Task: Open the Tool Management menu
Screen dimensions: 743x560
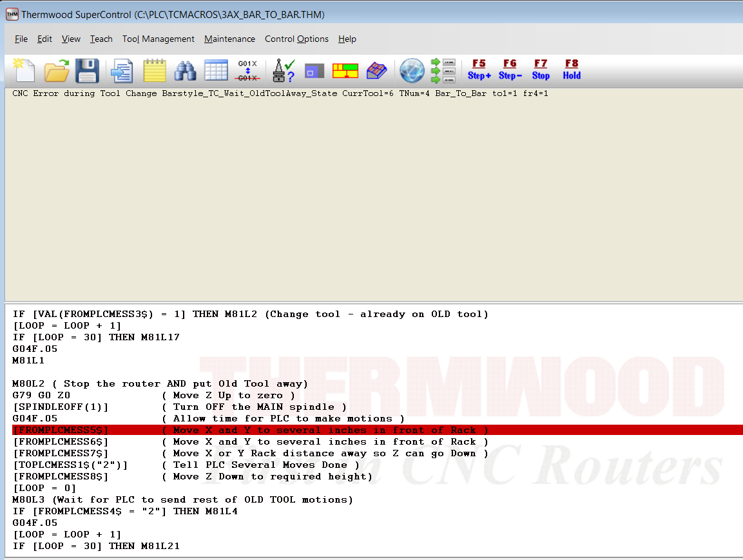Action: (159, 39)
